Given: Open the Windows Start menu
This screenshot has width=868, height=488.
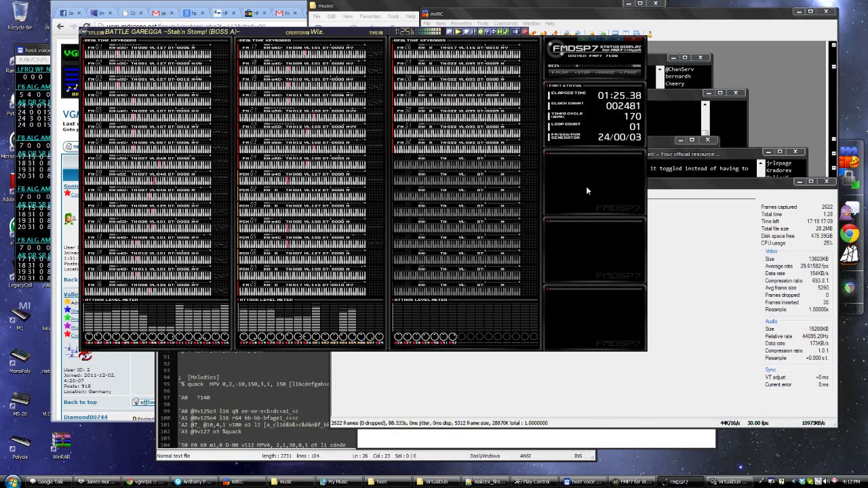Looking at the screenshot, I should point(13,481).
